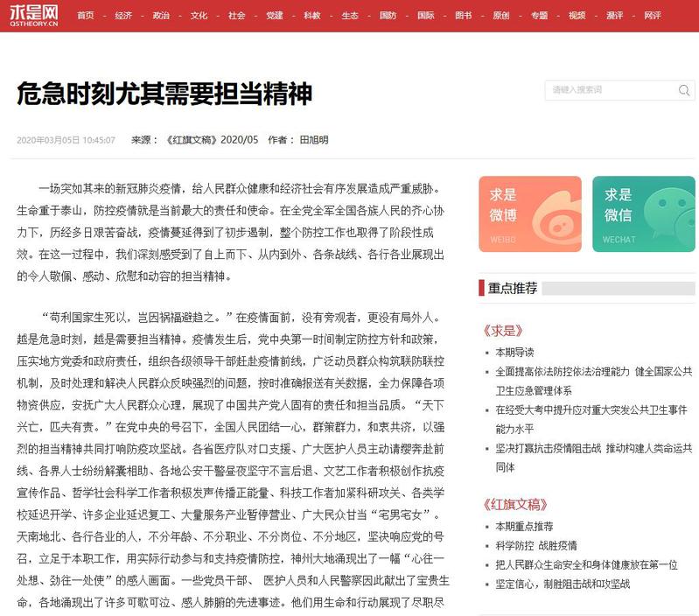The image size is (699, 616).
Task: Open the 国际 navigation item
Action: pyautogui.click(x=425, y=16)
